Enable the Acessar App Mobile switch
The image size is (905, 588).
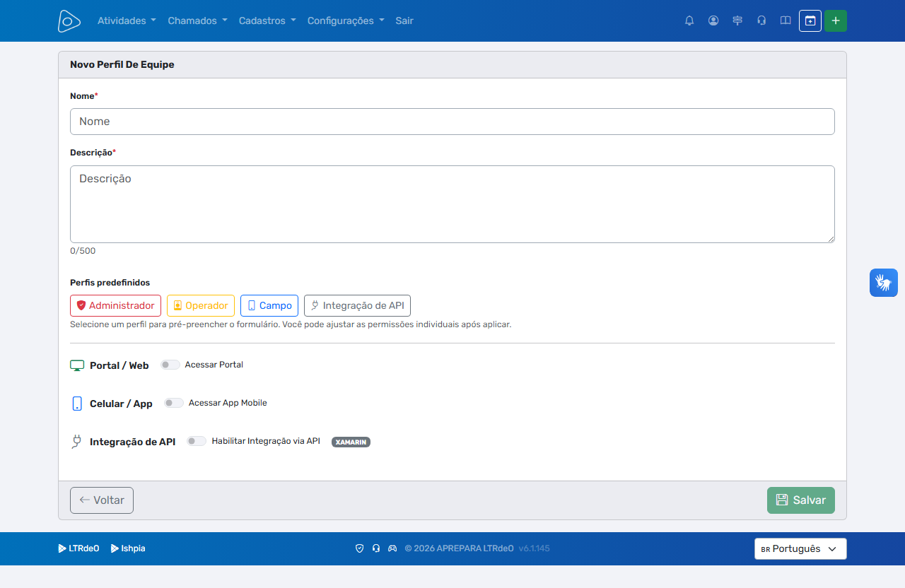[x=174, y=403]
